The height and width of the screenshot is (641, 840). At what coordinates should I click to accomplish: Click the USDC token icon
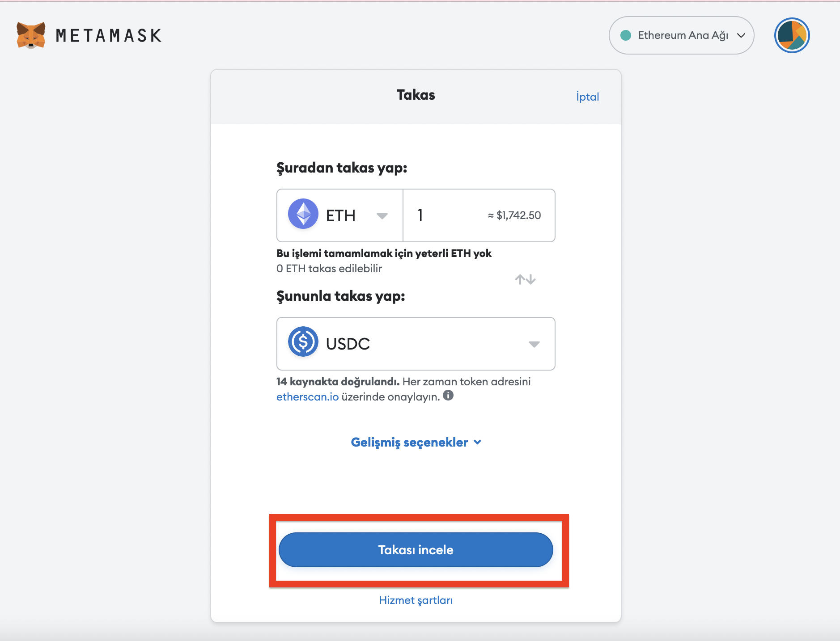pos(303,342)
